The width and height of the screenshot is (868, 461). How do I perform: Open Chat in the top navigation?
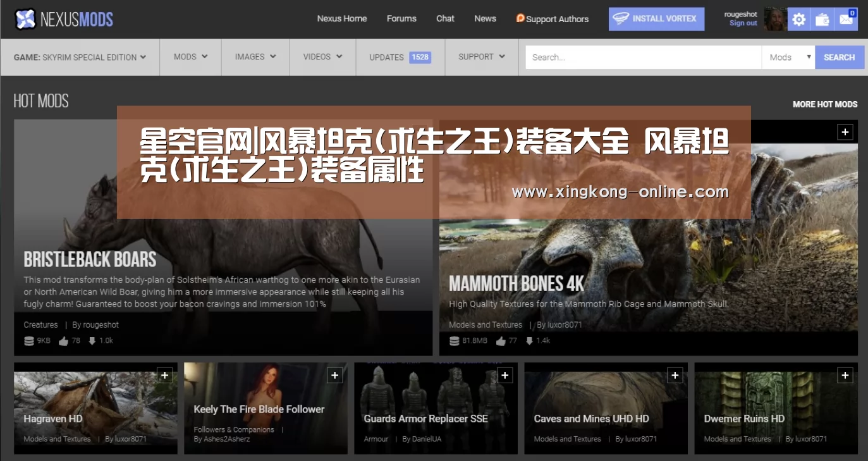(x=445, y=18)
